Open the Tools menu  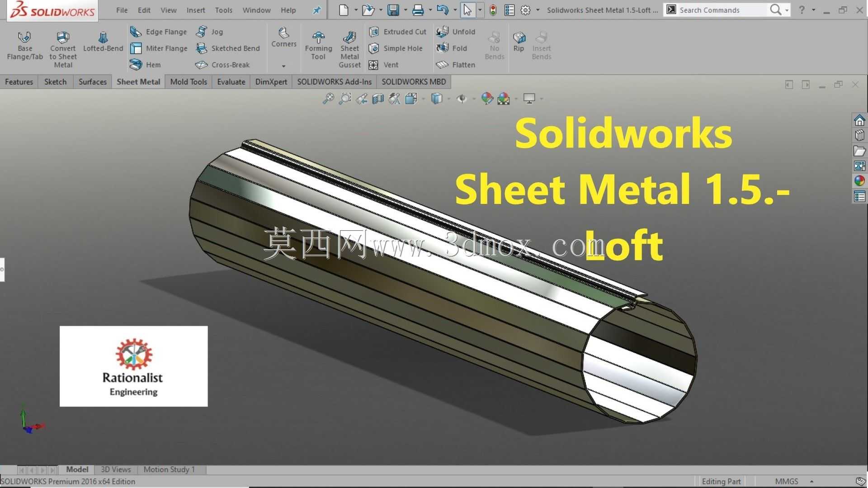[223, 10]
